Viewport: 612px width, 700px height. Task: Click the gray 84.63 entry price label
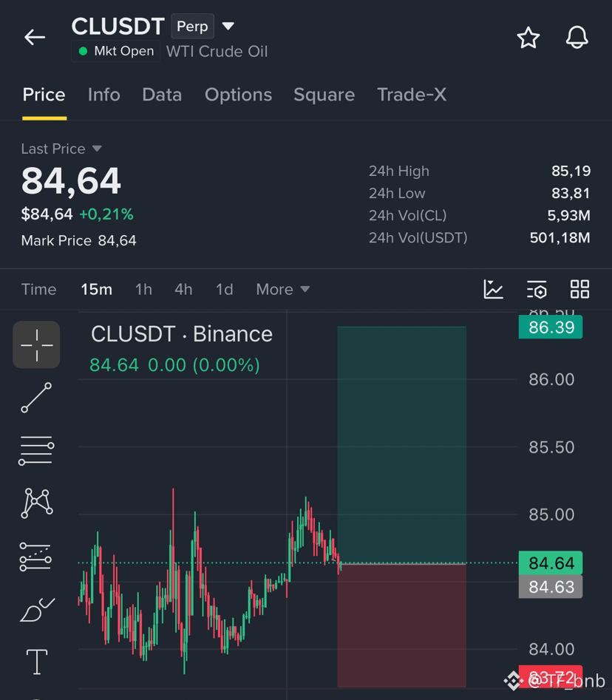551,587
